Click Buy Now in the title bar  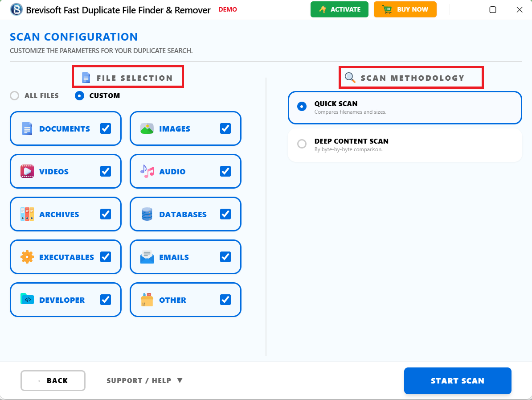(405, 9)
